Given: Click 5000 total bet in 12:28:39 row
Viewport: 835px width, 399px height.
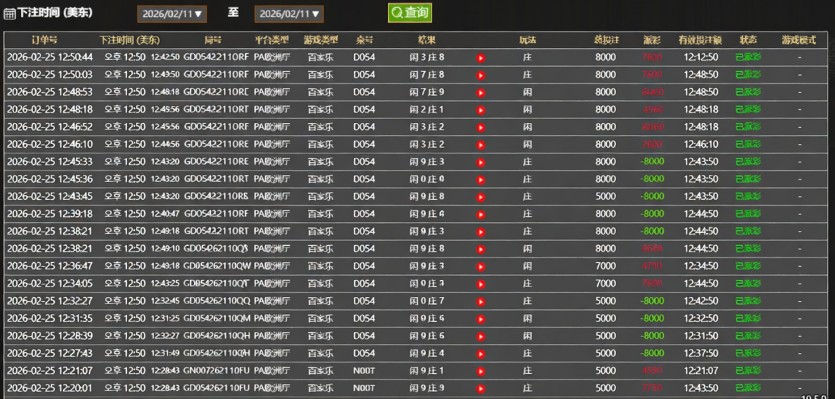Looking at the screenshot, I should pyautogui.click(x=606, y=336).
